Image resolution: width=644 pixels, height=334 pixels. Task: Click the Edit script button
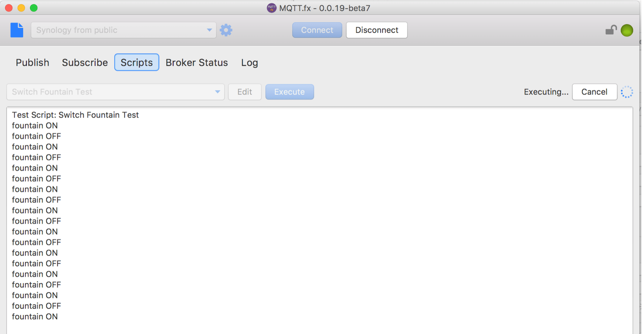click(x=245, y=92)
